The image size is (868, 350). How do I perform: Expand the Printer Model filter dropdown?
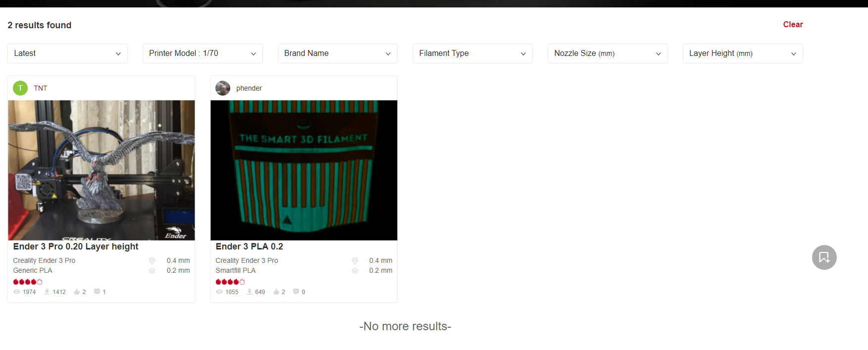pyautogui.click(x=203, y=53)
